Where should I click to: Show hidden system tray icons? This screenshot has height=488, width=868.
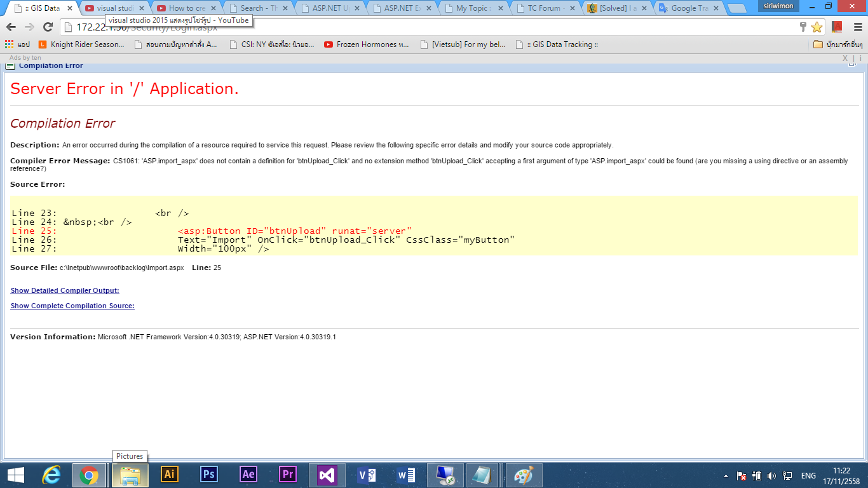tap(726, 475)
